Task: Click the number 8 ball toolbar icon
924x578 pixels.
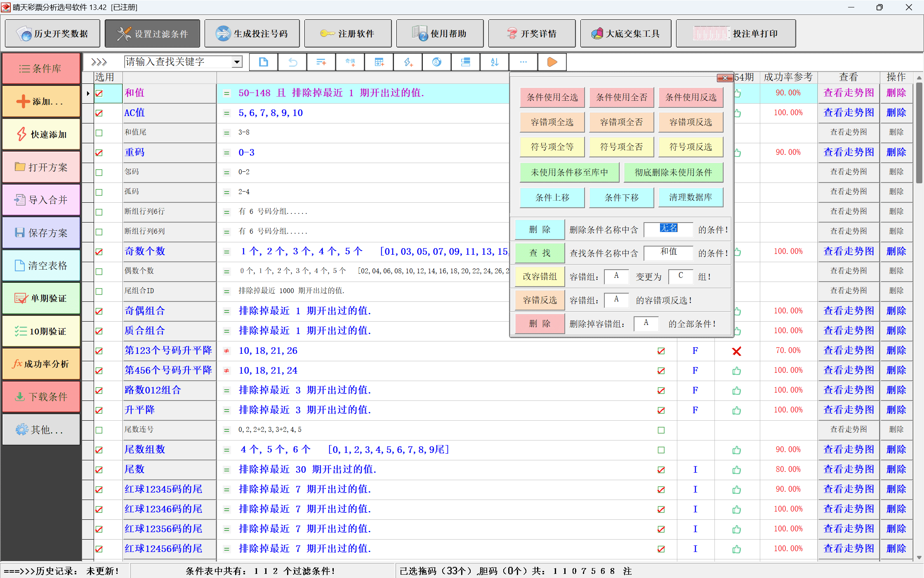Action: [436, 62]
